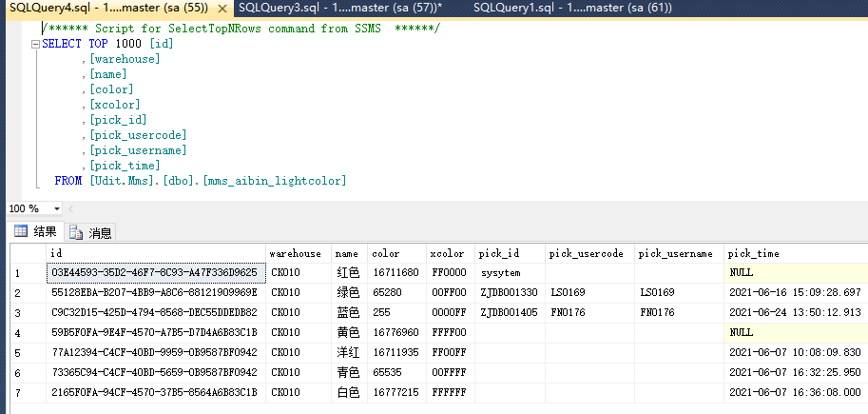Switch to the SQLQuery3.sql tab
The image size is (868, 414).
[x=339, y=8]
